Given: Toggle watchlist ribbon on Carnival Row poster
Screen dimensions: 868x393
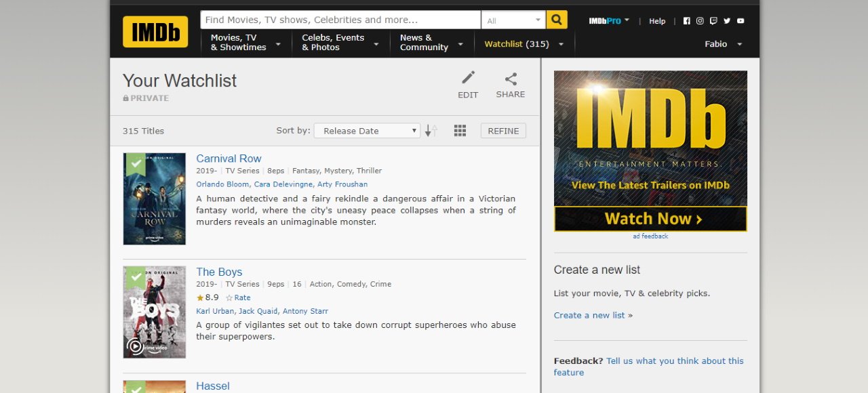Looking at the screenshot, I should (136, 163).
